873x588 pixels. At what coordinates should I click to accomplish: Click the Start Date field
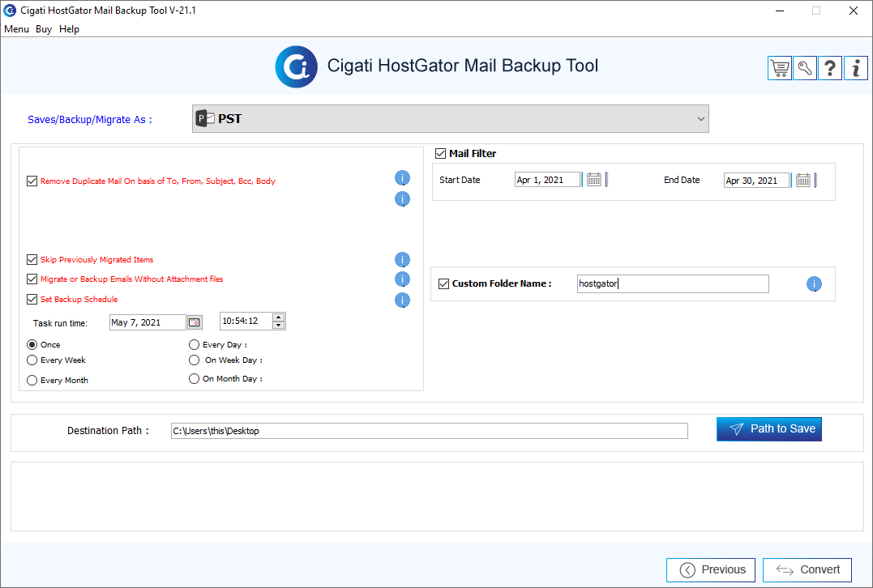pyautogui.click(x=547, y=180)
